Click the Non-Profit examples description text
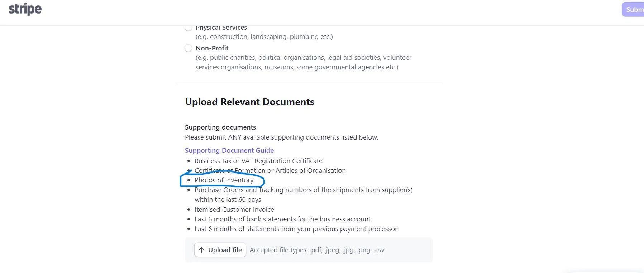644x273 pixels. [304, 62]
